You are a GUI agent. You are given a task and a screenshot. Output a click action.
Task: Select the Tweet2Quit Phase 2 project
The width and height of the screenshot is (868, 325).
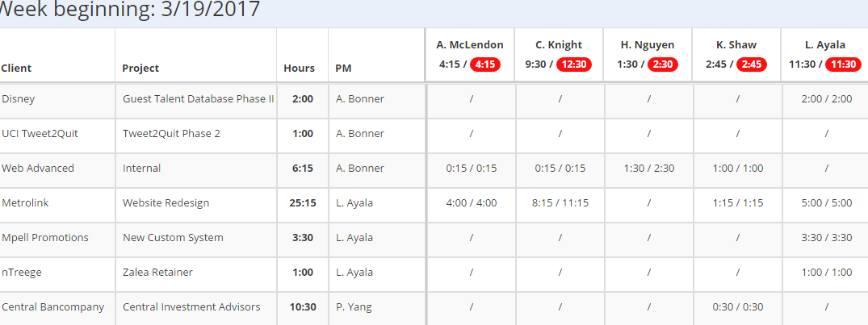pos(171,134)
